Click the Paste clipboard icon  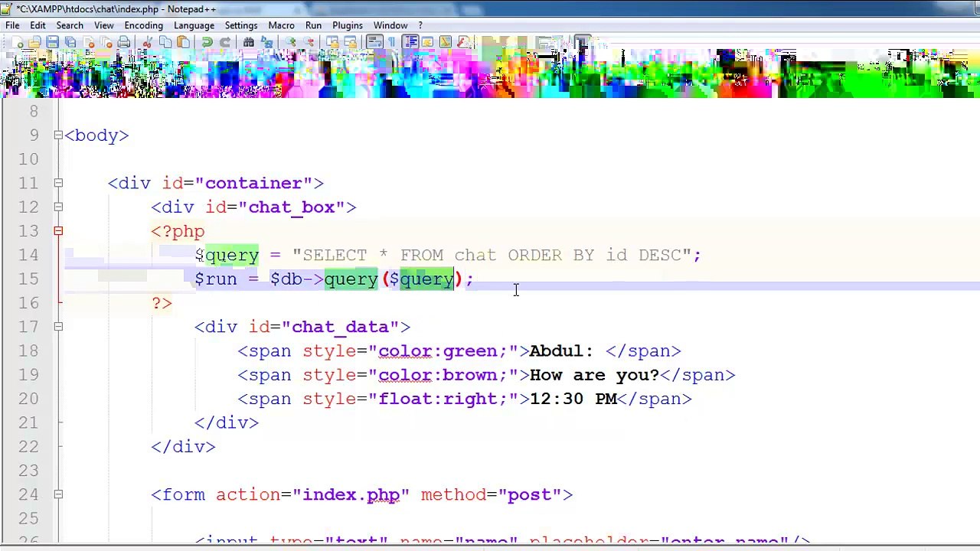pos(182,42)
